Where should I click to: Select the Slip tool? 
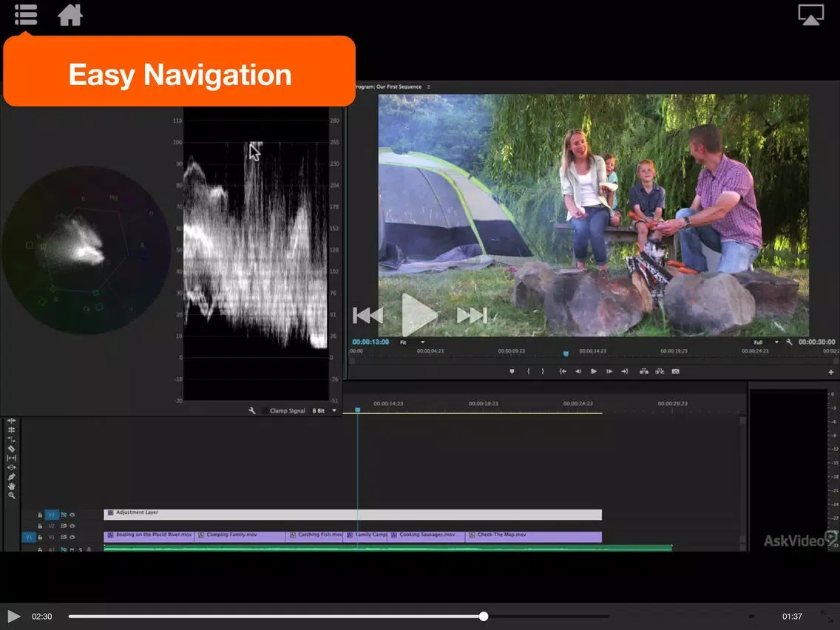click(11, 458)
